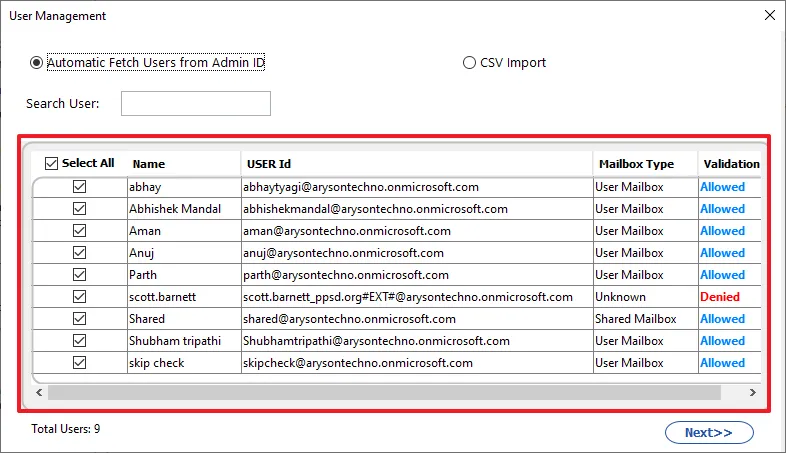Deselect the Anuj user checkbox

click(x=79, y=253)
